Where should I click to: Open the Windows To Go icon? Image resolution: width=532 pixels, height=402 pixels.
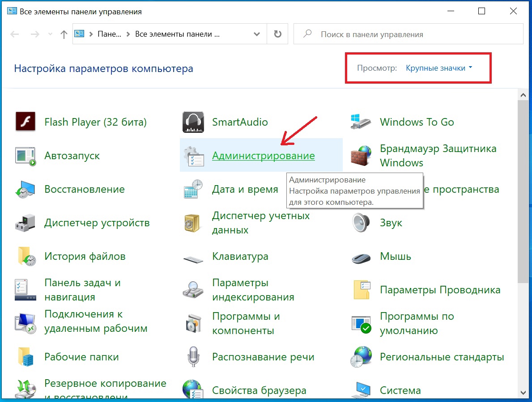361,122
